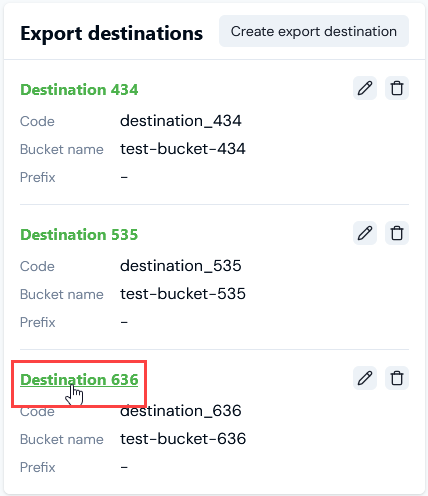
Task: Click the test-bucket-535 bucket name
Action: coord(183,294)
